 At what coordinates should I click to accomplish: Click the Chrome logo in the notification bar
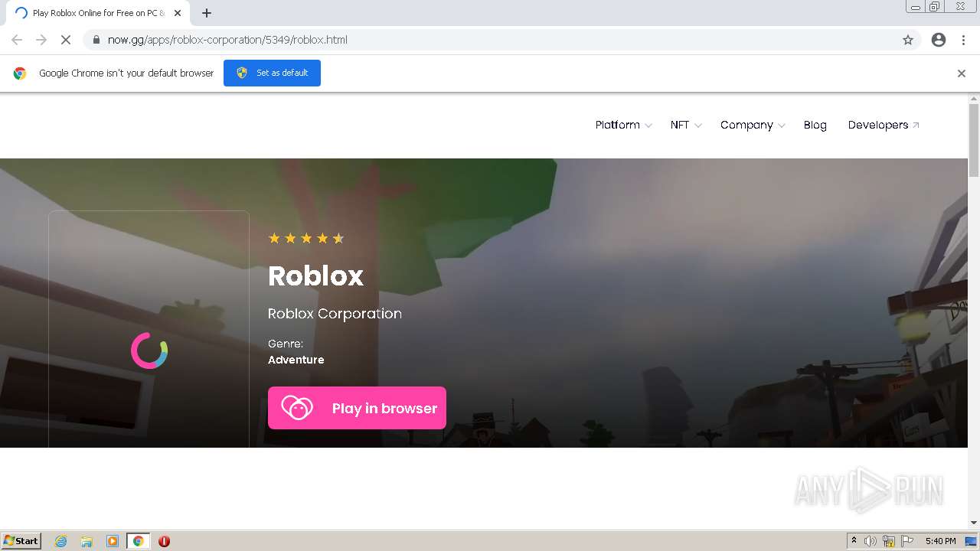click(20, 73)
